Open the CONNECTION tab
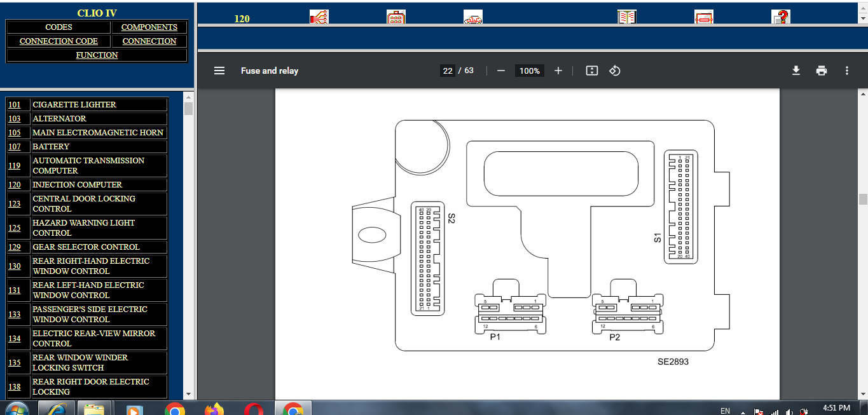Screen dimensions: 868x415 pos(149,41)
